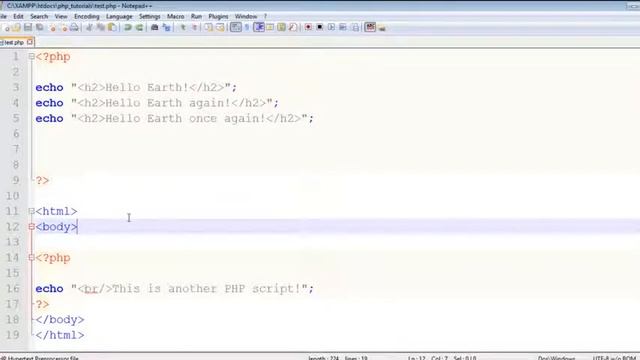
Task: Click the Dos\Windows status bar field
Action: 556,358
